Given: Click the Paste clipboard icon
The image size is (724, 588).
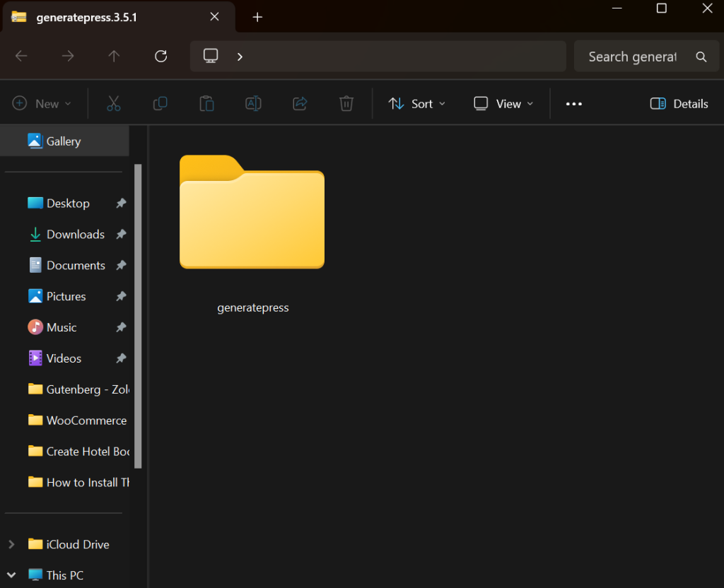Looking at the screenshot, I should click(x=206, y=104).
